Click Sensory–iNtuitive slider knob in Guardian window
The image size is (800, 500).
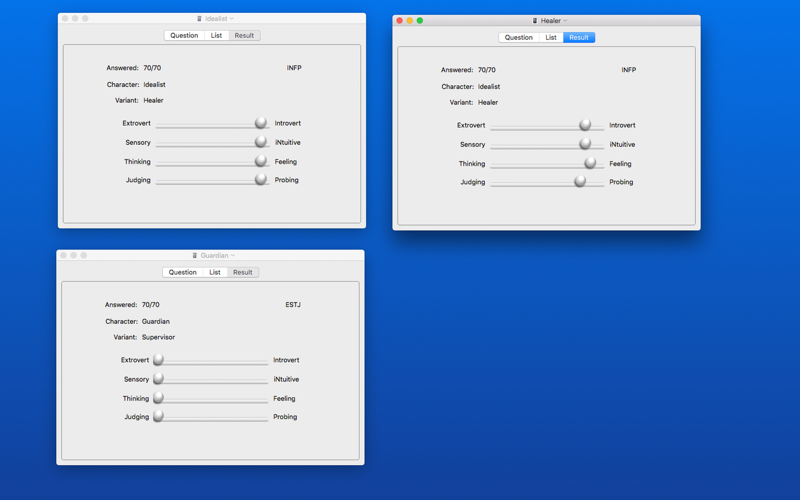click(x=159, y=379)
